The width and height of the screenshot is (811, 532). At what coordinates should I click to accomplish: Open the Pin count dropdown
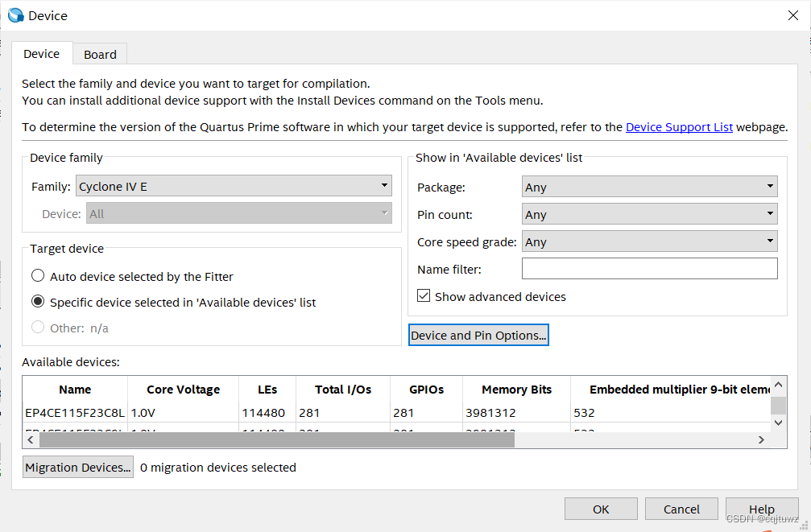(649, 214)
